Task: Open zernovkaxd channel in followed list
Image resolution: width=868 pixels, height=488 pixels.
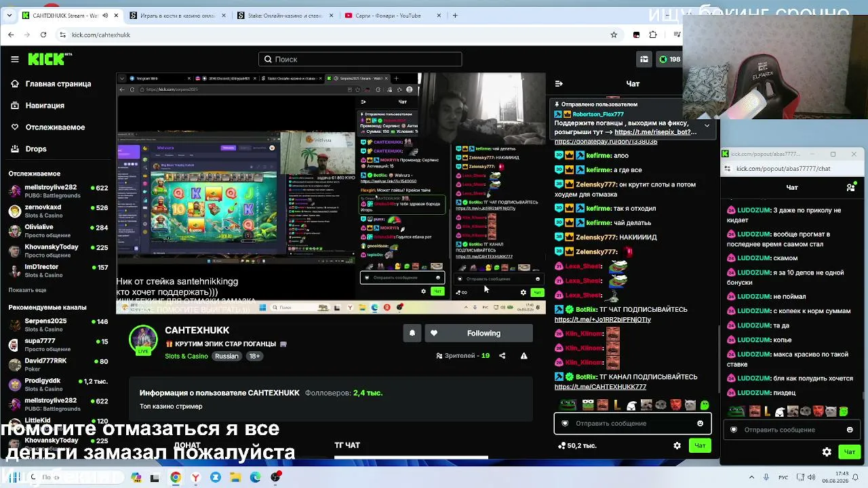Action: coord(58,211)
